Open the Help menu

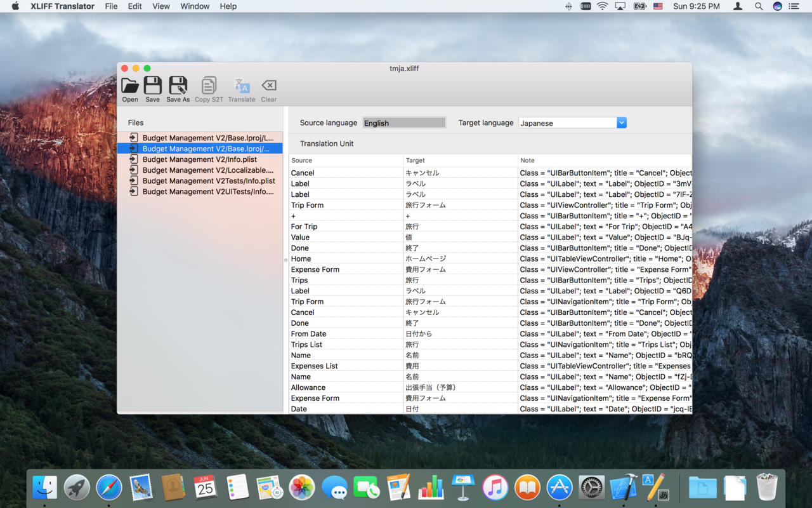(x=228, y=6)
